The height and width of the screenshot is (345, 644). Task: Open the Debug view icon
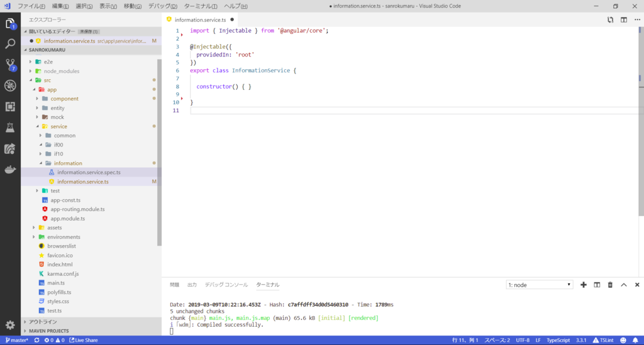pos(10,85)
